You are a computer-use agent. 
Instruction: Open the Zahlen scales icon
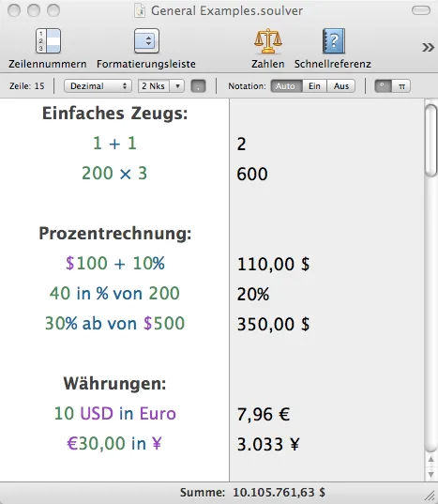(x=268, y=41)
